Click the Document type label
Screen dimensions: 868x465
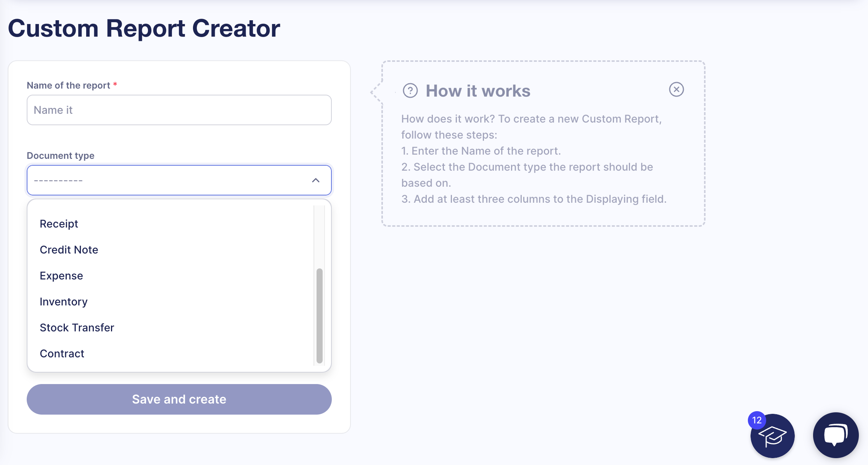tap(60, 156)
